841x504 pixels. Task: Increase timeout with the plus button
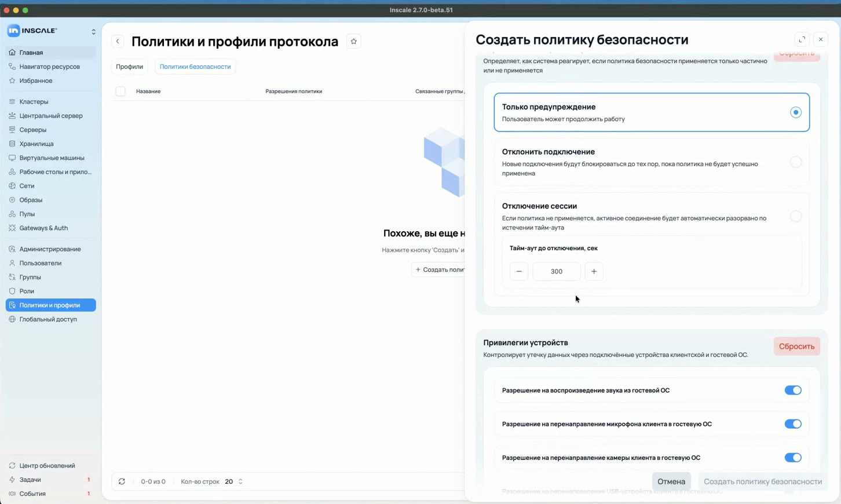[x=594, y=271]
